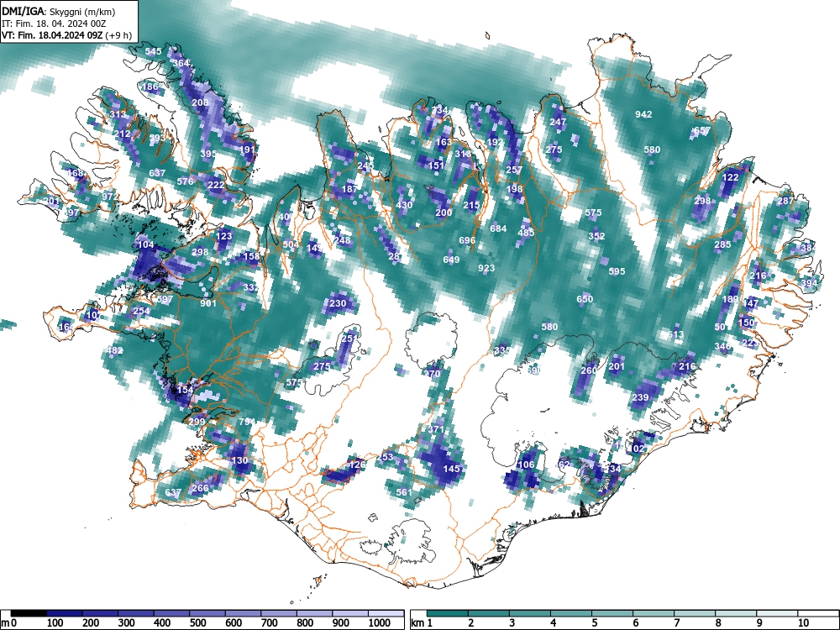
Task: Click the visibility value 192
Action: pos(496,143)
